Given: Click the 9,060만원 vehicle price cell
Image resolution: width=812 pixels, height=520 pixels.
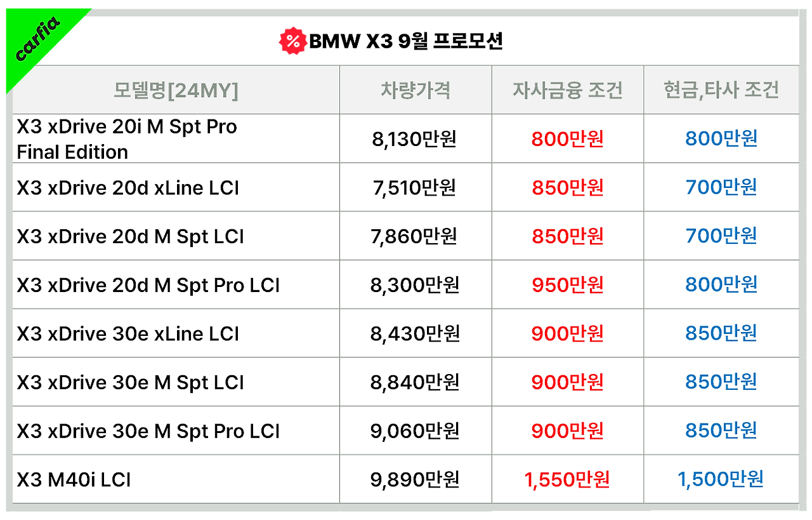Looking at the screenshot, I should (x=415, y=431).
